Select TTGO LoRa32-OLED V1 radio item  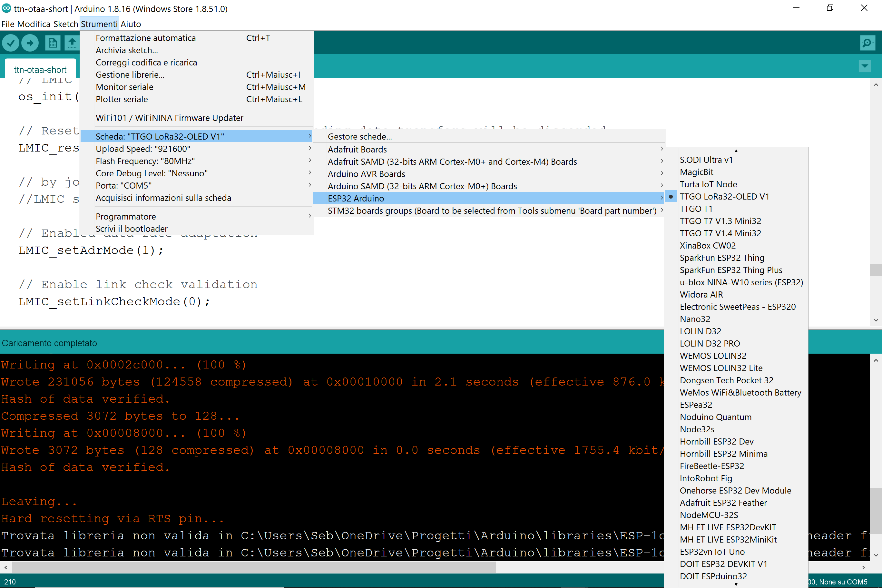(724, 197)
